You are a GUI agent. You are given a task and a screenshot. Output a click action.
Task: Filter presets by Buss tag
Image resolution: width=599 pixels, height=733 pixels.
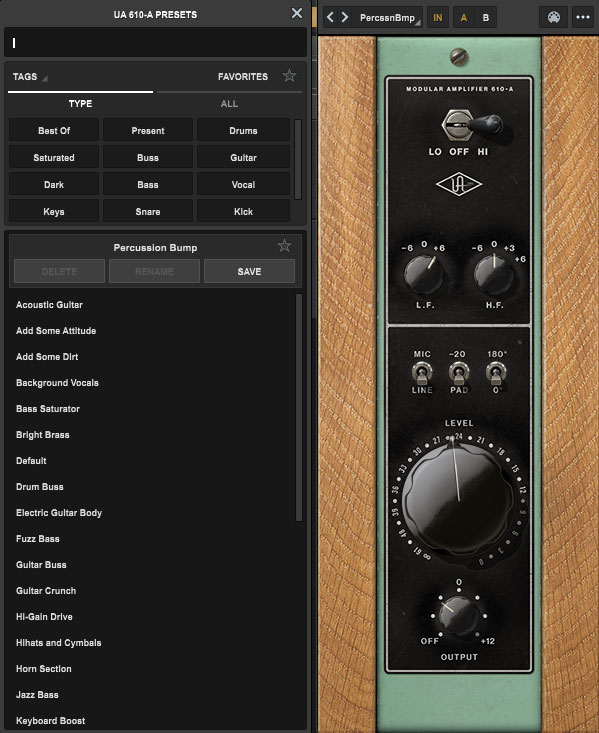point(148,158)
